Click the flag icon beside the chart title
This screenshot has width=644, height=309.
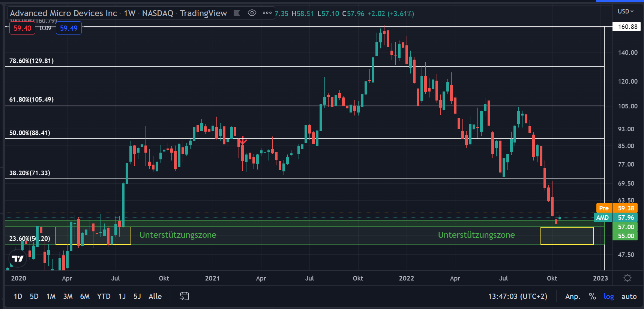[x=237, y=13]
